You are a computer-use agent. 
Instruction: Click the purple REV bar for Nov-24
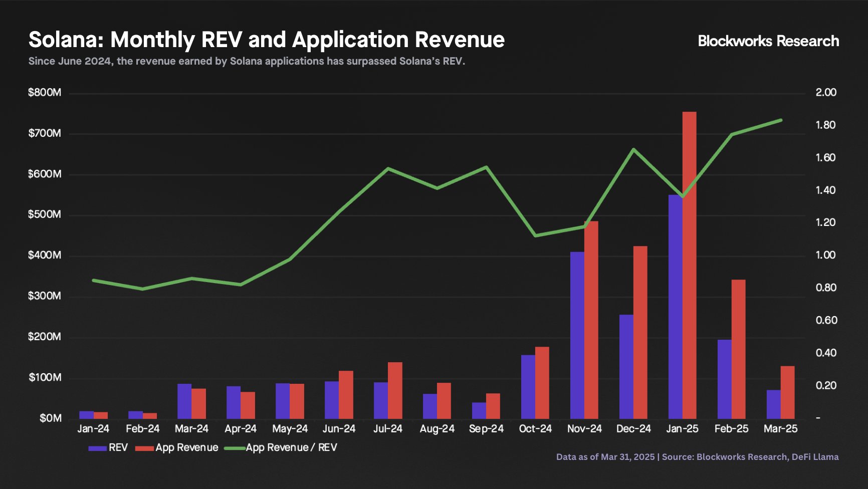[x=577, y=335]
